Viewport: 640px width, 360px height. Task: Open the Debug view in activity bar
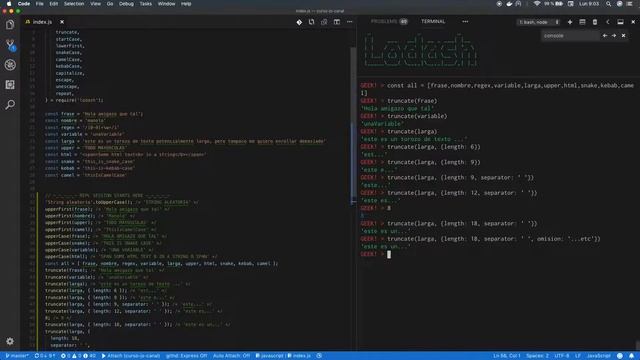(x=10, y=64)
